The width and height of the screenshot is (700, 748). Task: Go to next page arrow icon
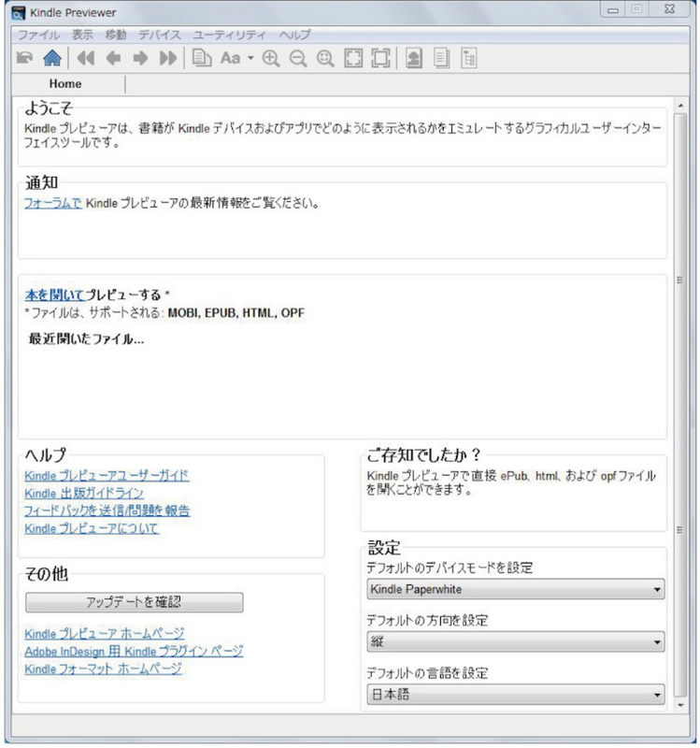point(140,58)
